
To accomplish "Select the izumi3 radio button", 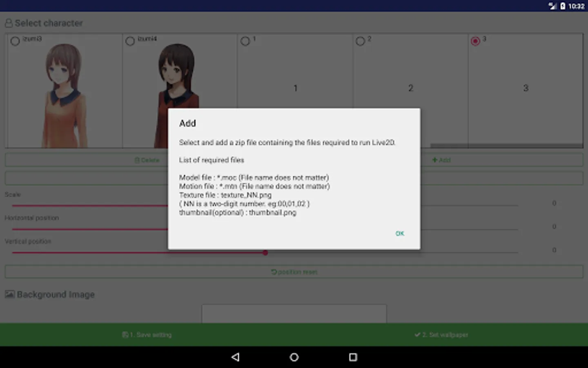I will (15, 41).
